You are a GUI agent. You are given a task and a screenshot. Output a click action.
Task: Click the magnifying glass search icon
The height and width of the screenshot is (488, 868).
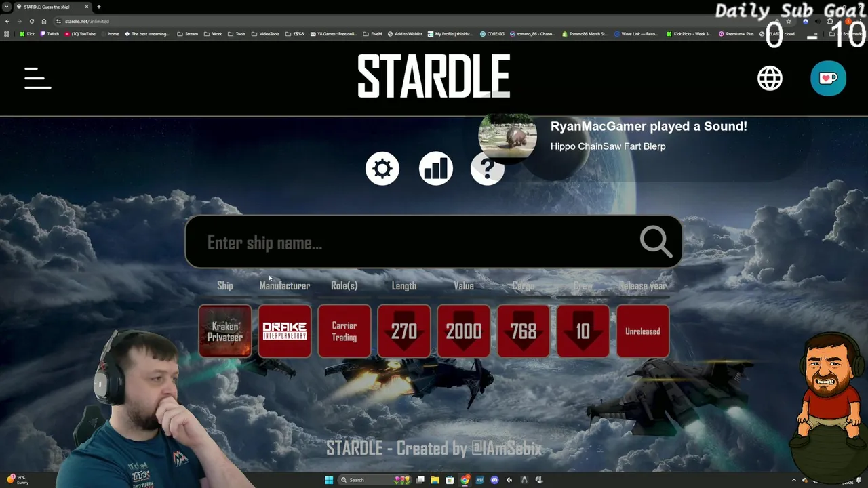656,242
